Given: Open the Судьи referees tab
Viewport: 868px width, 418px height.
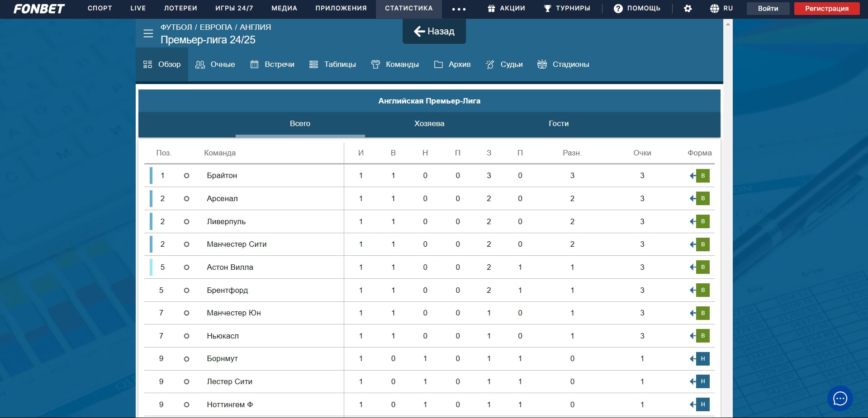Looking at the screenshot, I should (504, 64).
